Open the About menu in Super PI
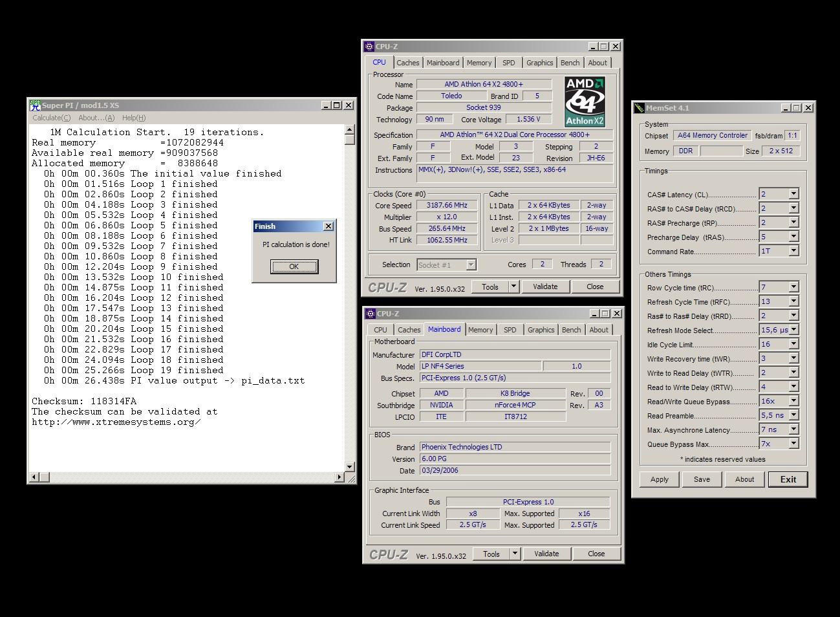Screen dimensions: 840x617 tap(96, 118)
